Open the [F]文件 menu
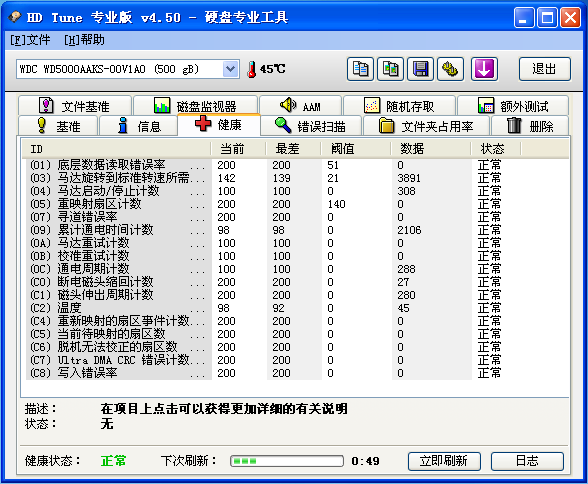Viewport: 588px width, 484px height. click(x=30, y=40)
